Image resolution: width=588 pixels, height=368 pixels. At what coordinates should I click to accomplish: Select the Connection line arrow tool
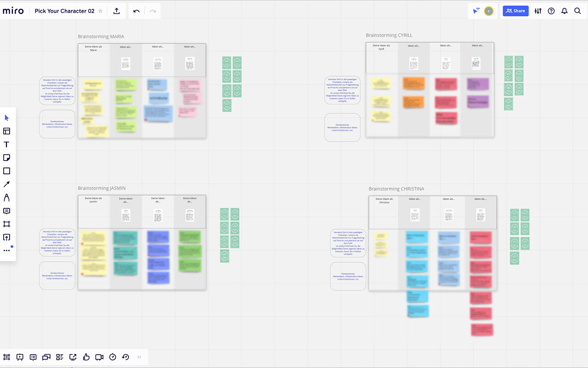7,184
